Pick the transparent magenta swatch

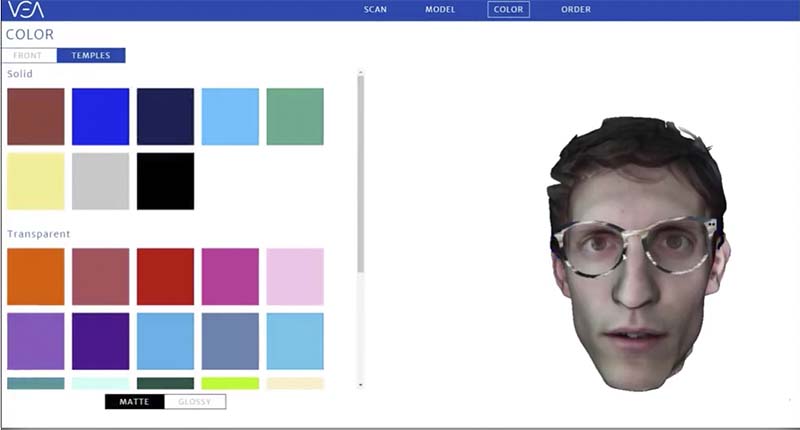click(x=230, y=277)
